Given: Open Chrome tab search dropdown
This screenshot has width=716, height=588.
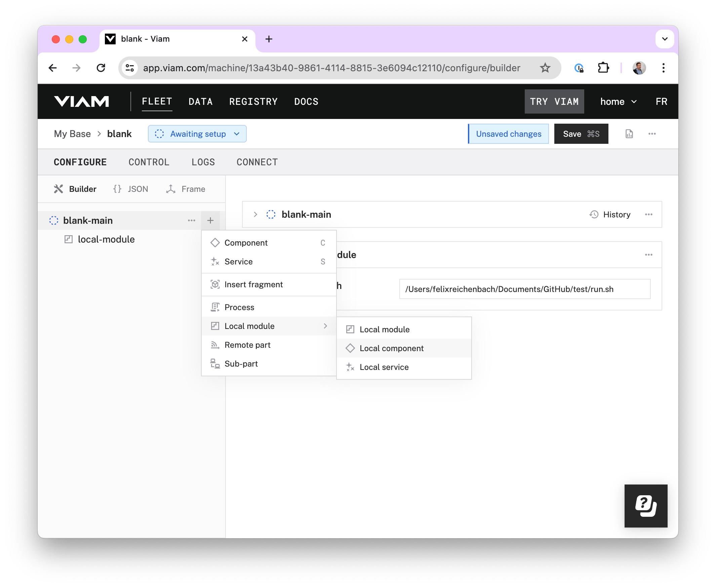Looking at the screenshot, I should (x=664, y=39).
